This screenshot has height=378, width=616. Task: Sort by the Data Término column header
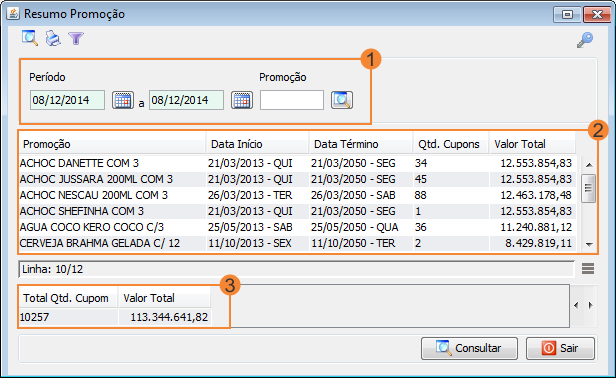361,144
